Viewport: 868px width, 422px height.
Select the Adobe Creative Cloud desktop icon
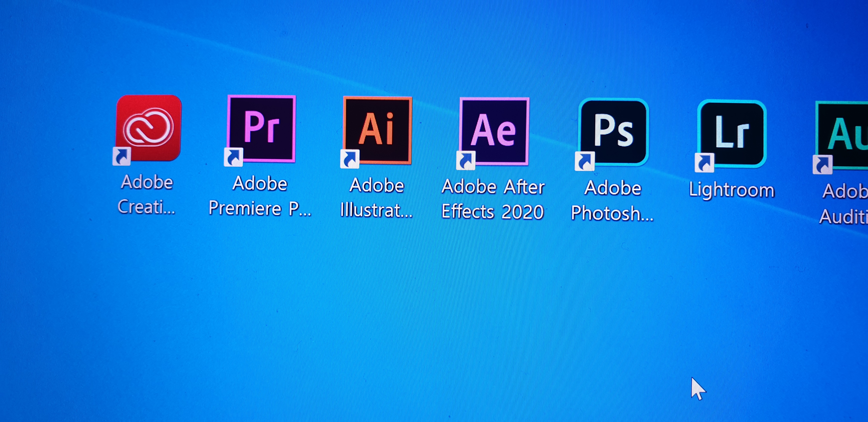click(x=148, y=128)
